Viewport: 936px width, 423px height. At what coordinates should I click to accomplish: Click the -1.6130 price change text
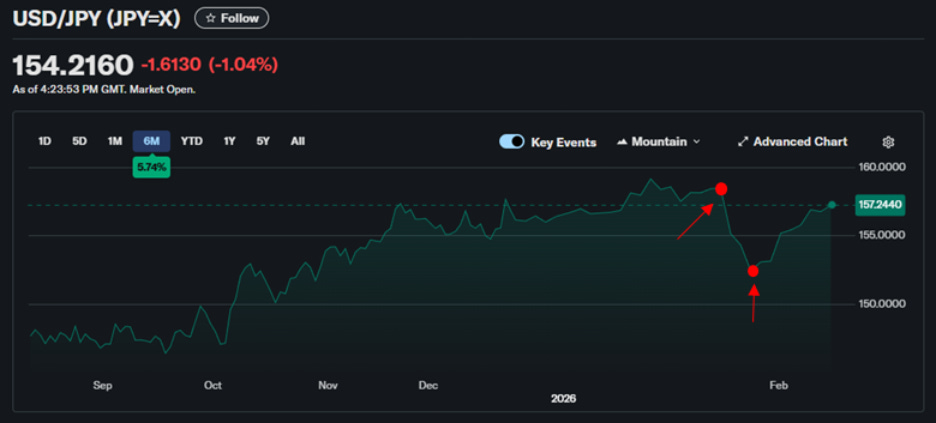(x=171, y=64)
